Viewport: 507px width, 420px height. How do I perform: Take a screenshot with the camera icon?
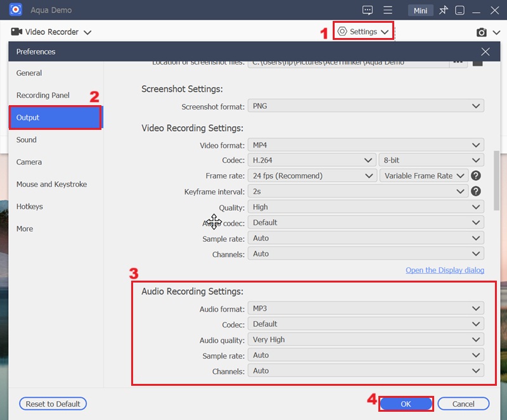point(481,32)
